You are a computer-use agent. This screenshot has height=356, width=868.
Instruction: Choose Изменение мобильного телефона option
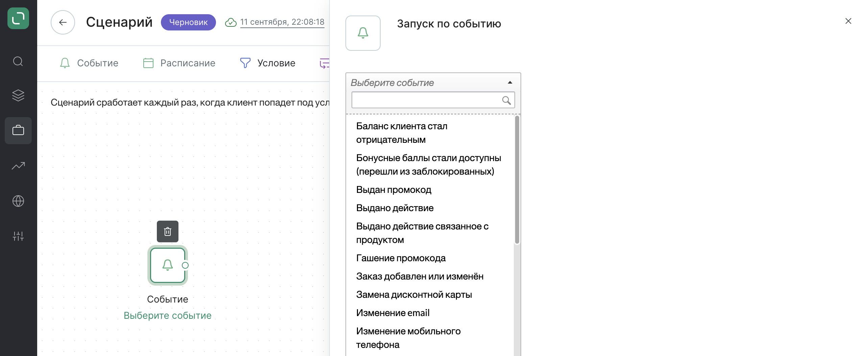(430, 338)
